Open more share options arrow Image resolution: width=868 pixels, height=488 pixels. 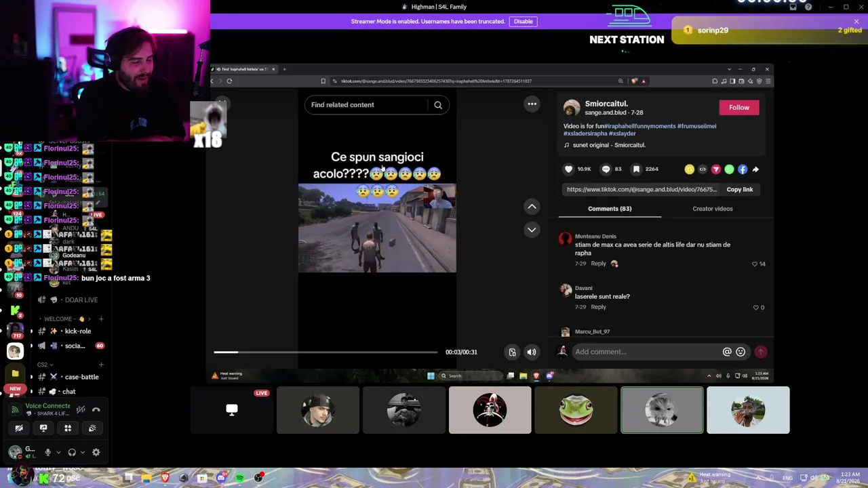755,169
